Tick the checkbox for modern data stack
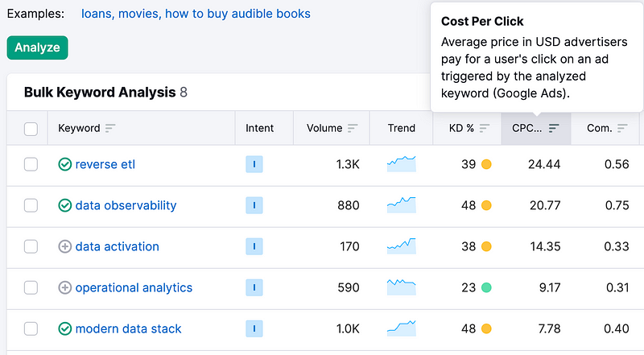 tap(31, 328)
